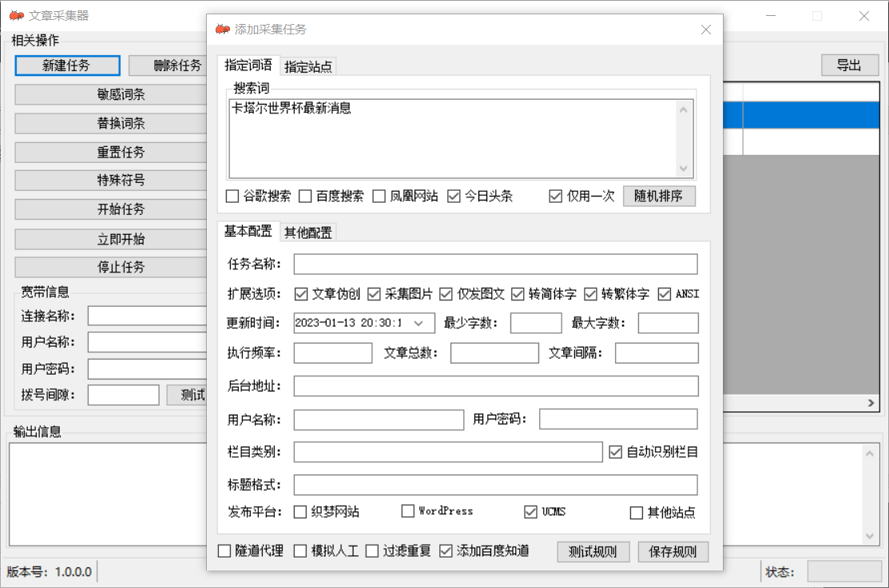Check the 织梦网站 platform checkbox

(300, 512)
